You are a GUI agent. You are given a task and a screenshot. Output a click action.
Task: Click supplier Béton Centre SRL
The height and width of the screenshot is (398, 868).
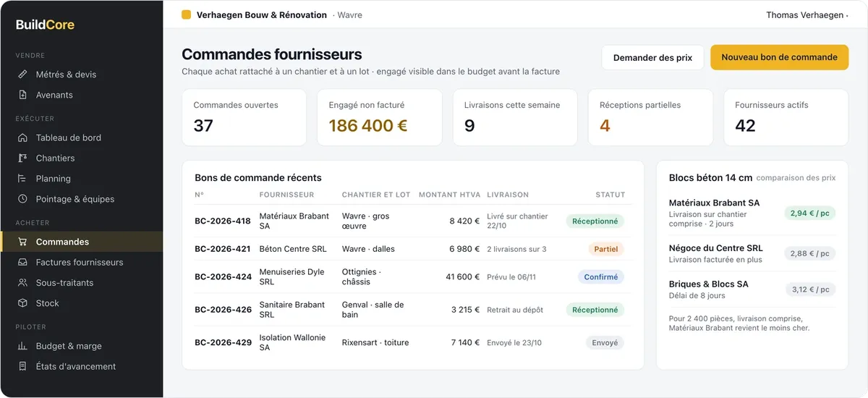tap(293, 249)
